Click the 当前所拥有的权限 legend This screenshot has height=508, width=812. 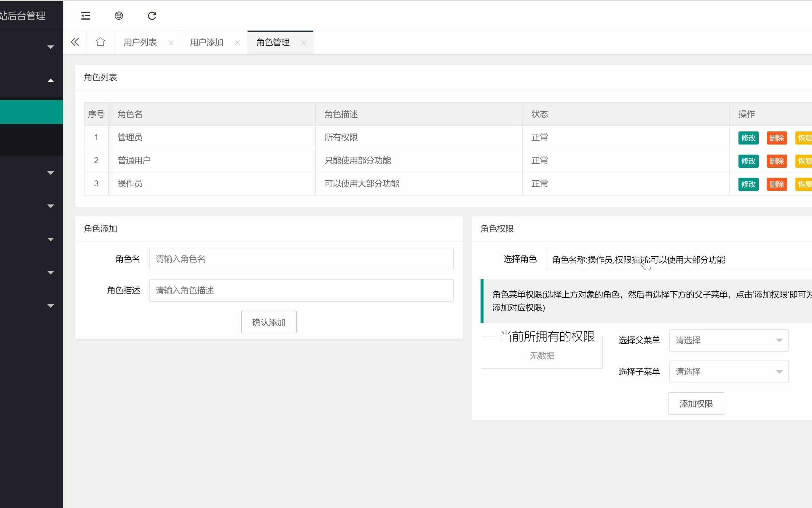548,336
